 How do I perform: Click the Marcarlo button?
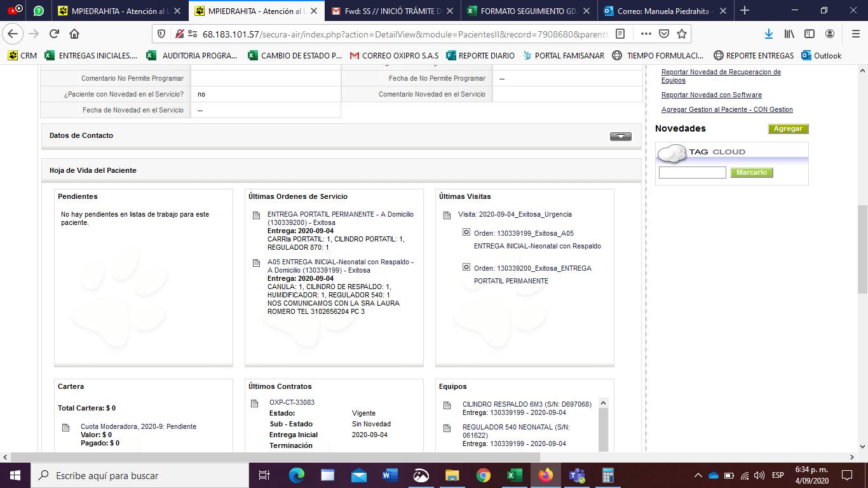tap(752, 172)
